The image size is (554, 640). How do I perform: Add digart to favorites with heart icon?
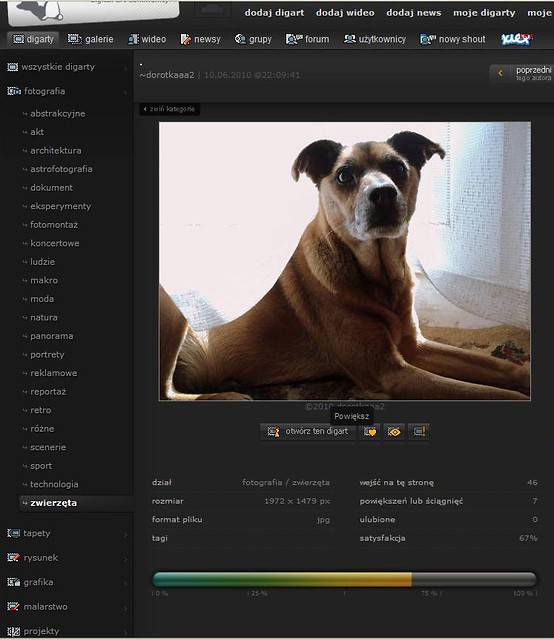[370, 431]
